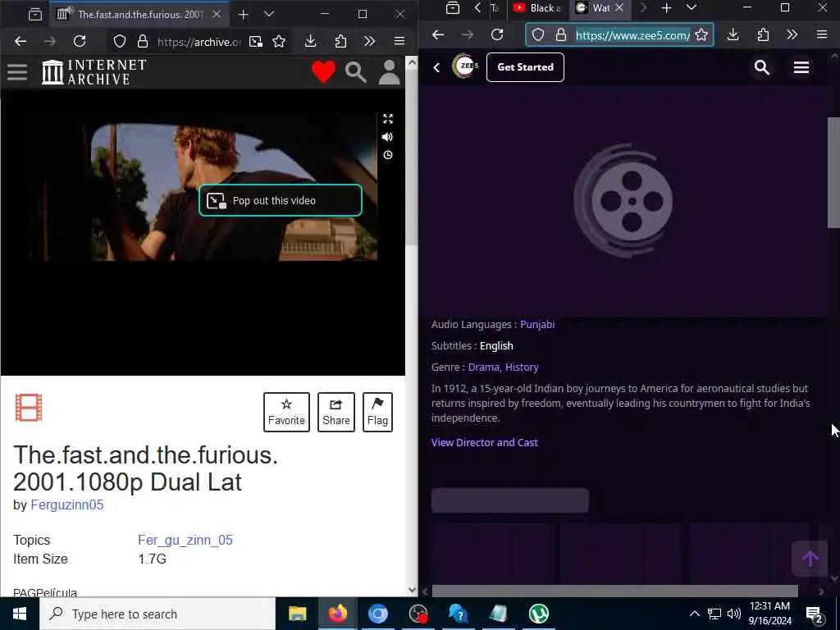This screenshot has width=840, height=630.
Task: Open ZEE5 hamburger menu
Action: coord(801,67)
